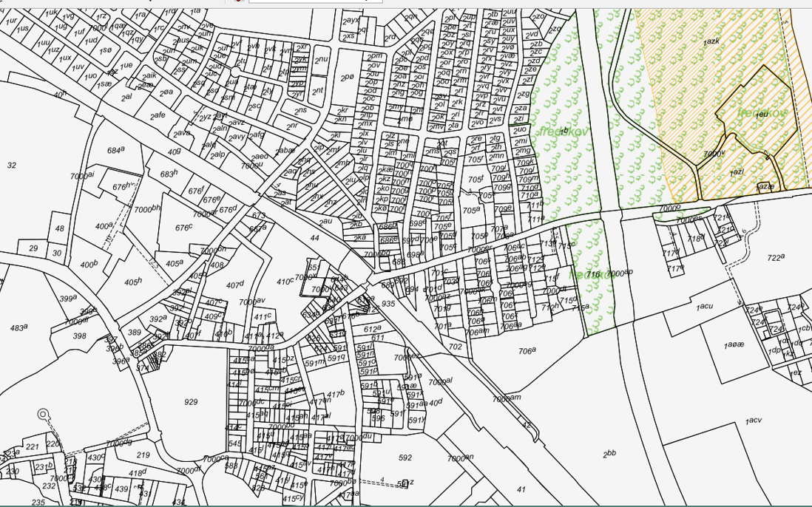Click parcel 398

[x=80, y=336]
